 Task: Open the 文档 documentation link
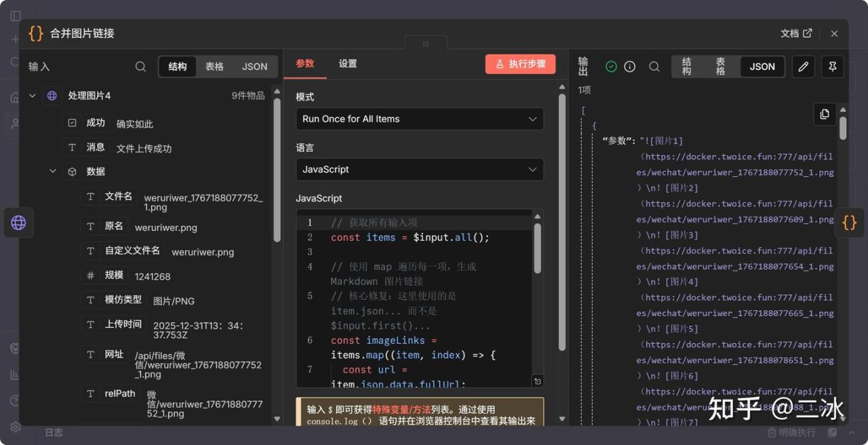pos(795,33)
